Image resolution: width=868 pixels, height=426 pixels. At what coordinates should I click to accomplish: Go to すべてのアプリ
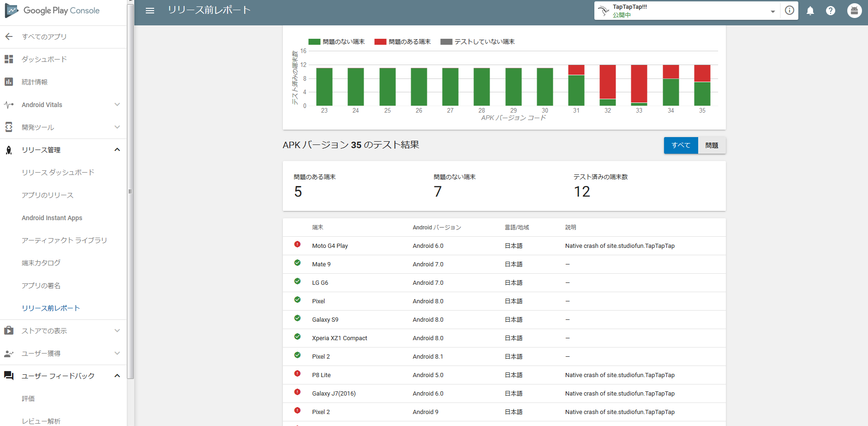(44, 36)
